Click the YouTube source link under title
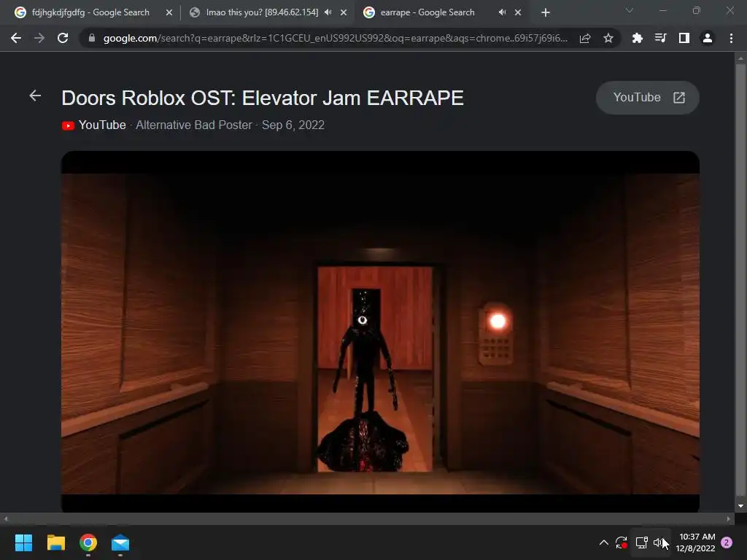 pos(94,125)
